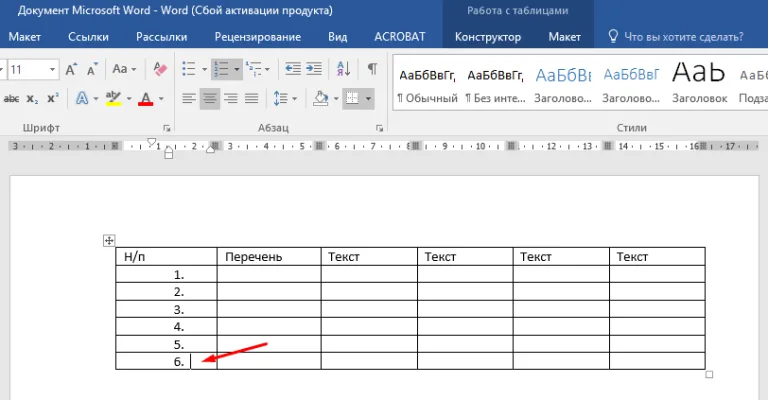
Task: Open the Font dialog launcher
Action: 167,128
